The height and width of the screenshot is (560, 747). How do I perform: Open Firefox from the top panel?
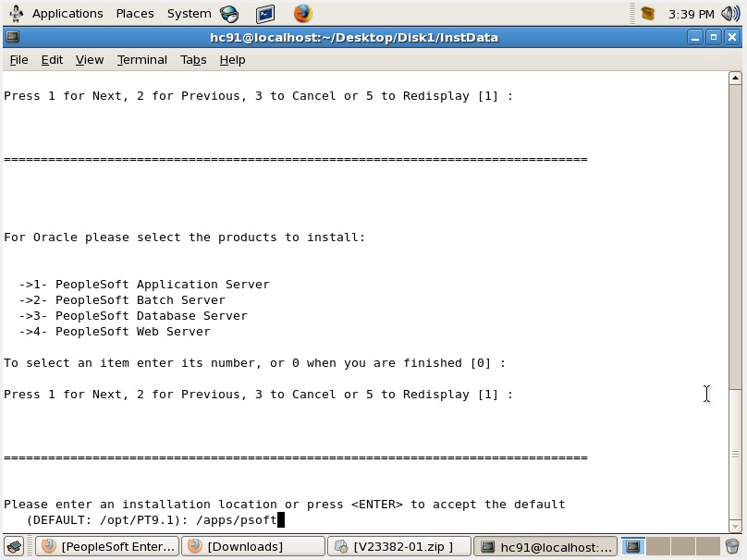coord(302,13)
